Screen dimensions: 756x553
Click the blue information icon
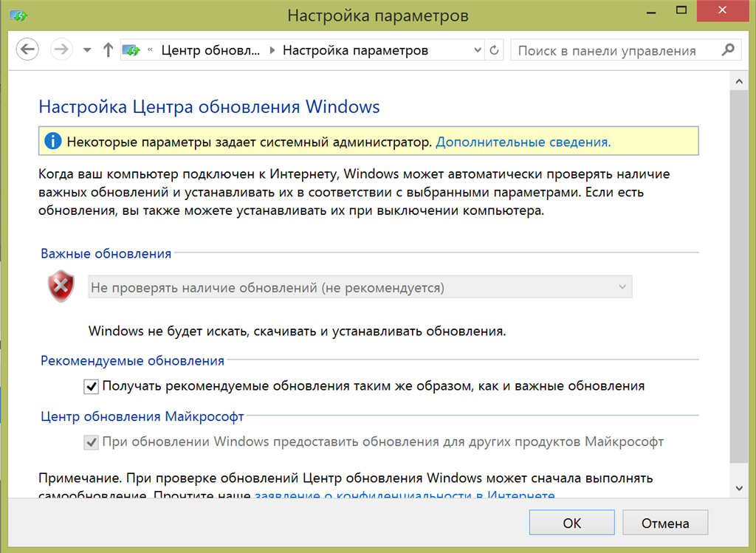point(53,141)
